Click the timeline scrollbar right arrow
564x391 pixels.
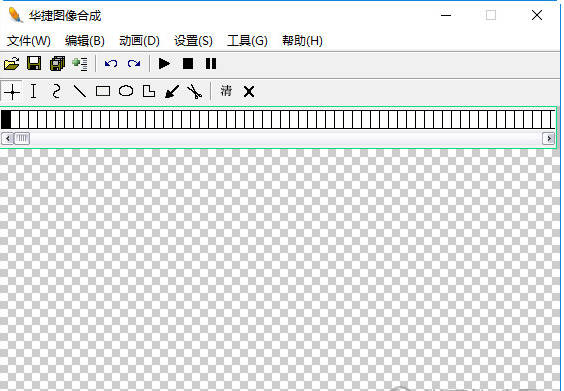tap(549, 138)
